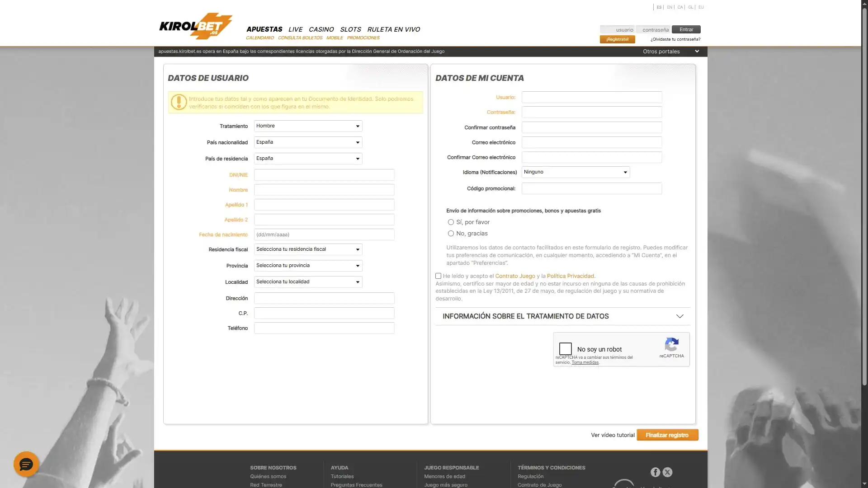Open the live chat bubble icon

click(26, 464)
